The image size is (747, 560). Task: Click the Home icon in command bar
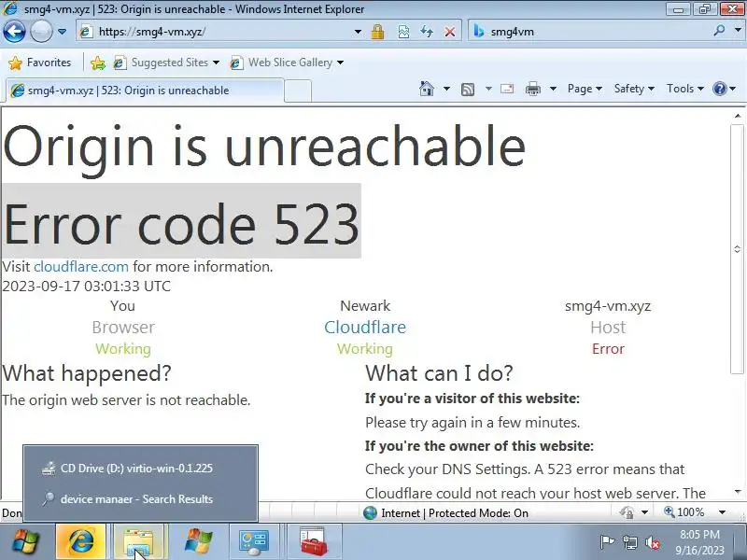point(427,89)
